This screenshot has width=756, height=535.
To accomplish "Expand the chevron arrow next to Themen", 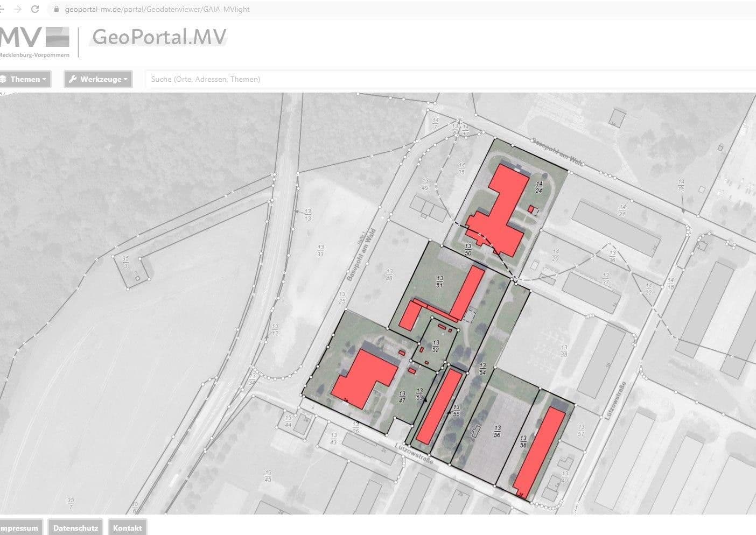I will 44,79.
